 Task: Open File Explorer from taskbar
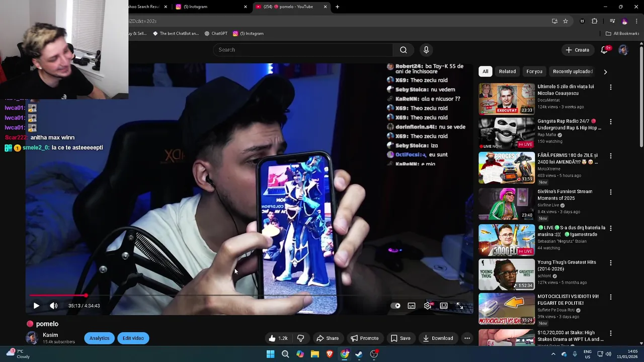(x=315, y=354)
